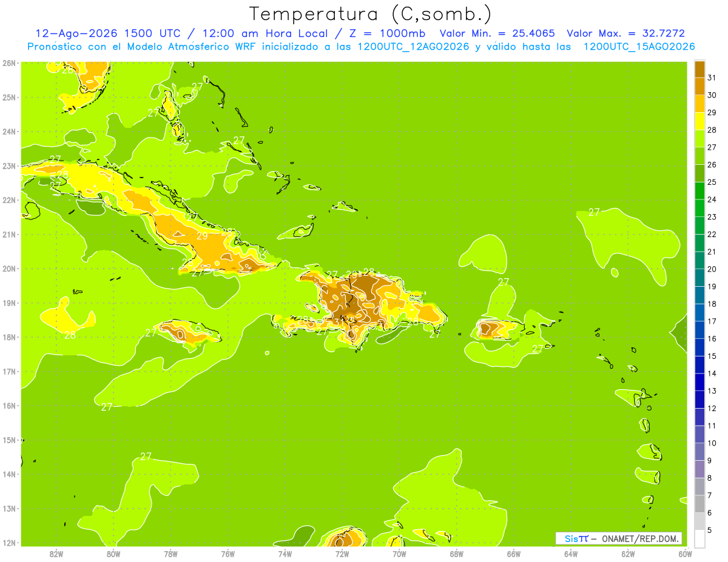
Task: Select the "Valor Min. = 25.4065" reading
Action: (x=497, y=33)
